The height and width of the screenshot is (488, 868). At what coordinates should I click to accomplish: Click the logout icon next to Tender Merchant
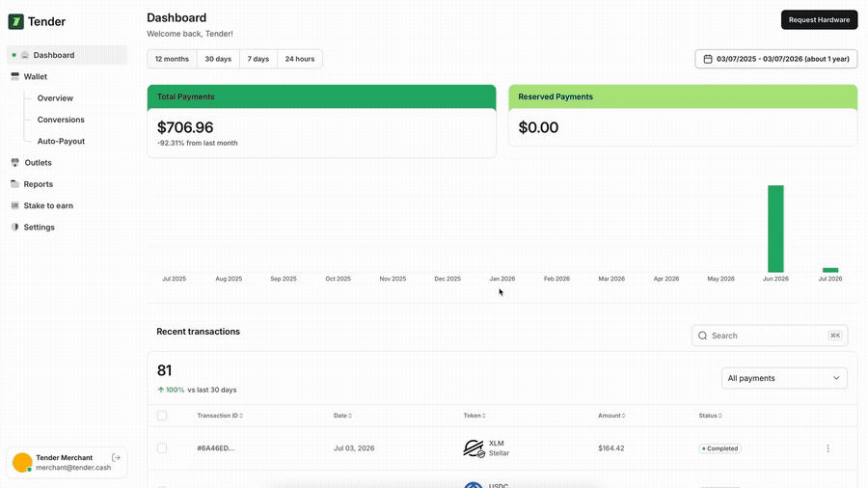pos(116,457)
